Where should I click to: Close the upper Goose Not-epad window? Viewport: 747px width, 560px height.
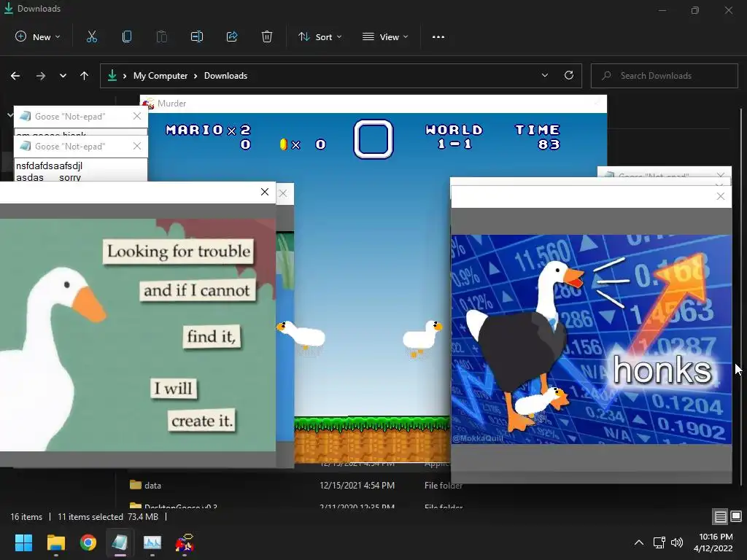click(137, 116)
